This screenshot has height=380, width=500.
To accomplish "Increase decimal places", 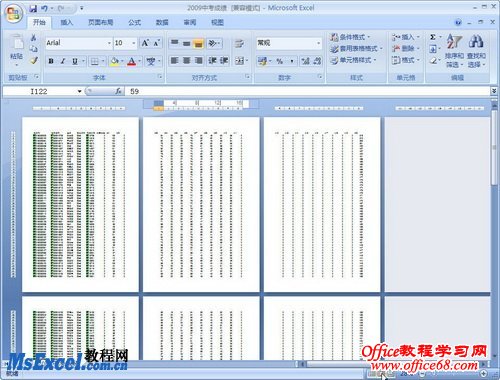I will [305, 61].
